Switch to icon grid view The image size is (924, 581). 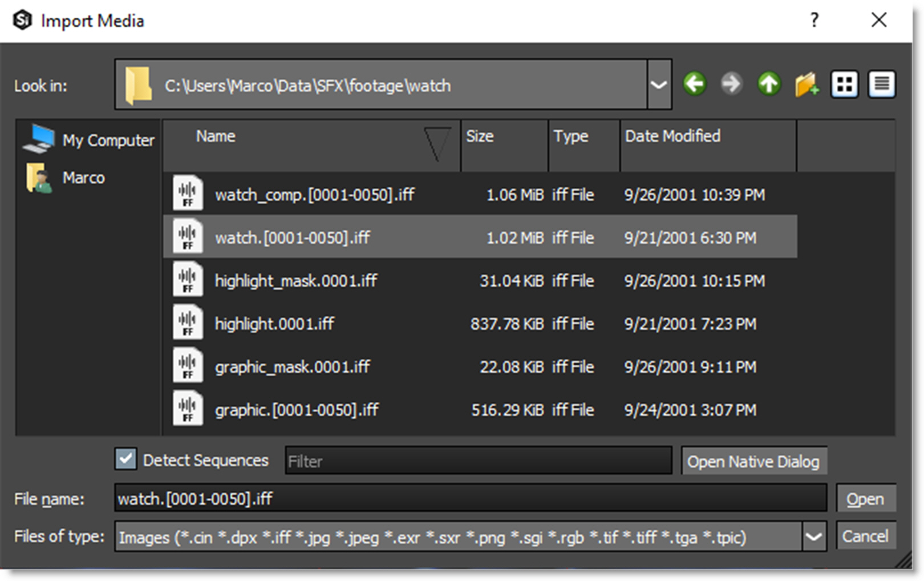[x=844, y=85]
